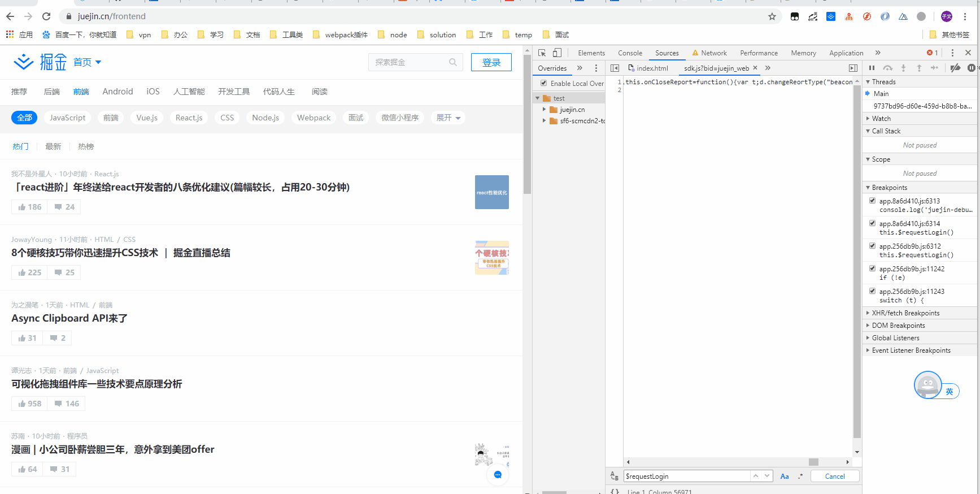This screenshot has width=980, height=494.
Task: Open DevTools customize menu (three dots)
Action: pos(952,53)
